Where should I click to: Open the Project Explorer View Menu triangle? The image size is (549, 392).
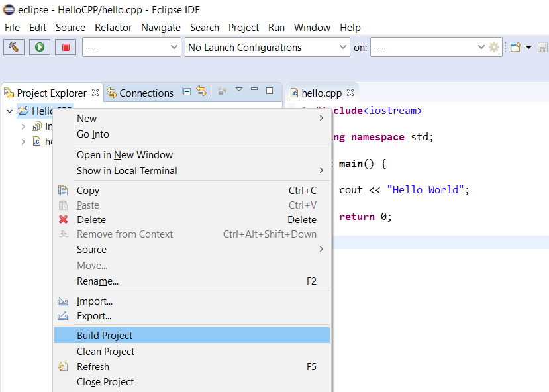(x=239, y=90)
